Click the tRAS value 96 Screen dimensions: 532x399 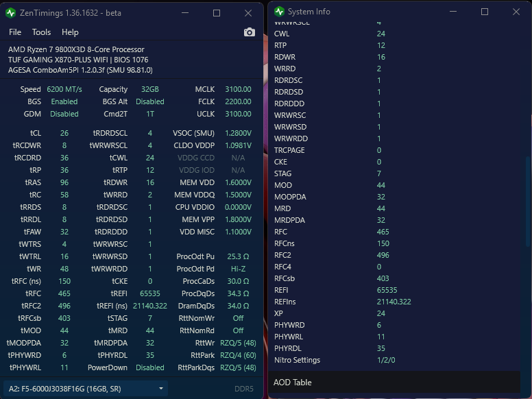tap(64, 182)
